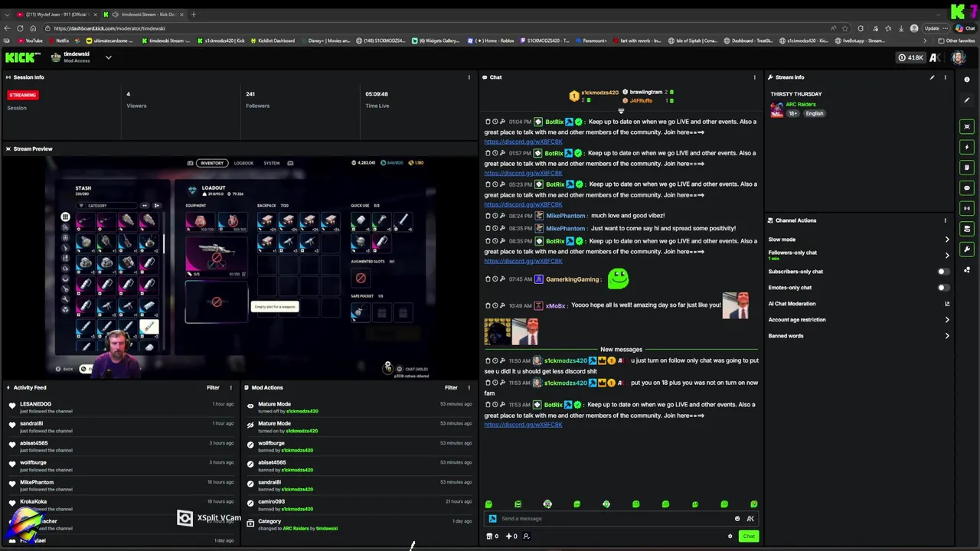The width and height of the screenshot is (980, 551).
Task: Click the three-dots cluster icon in right sidebar
Action: (x=967, y=269)
